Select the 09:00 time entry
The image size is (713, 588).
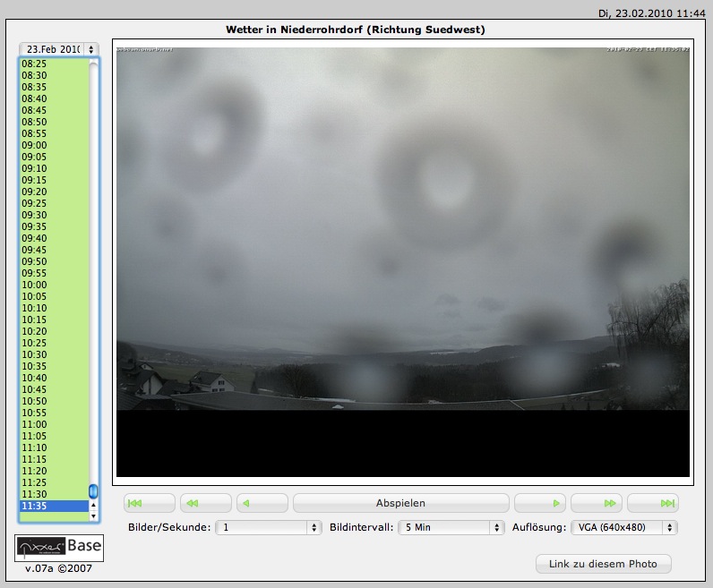click(34, 145)
